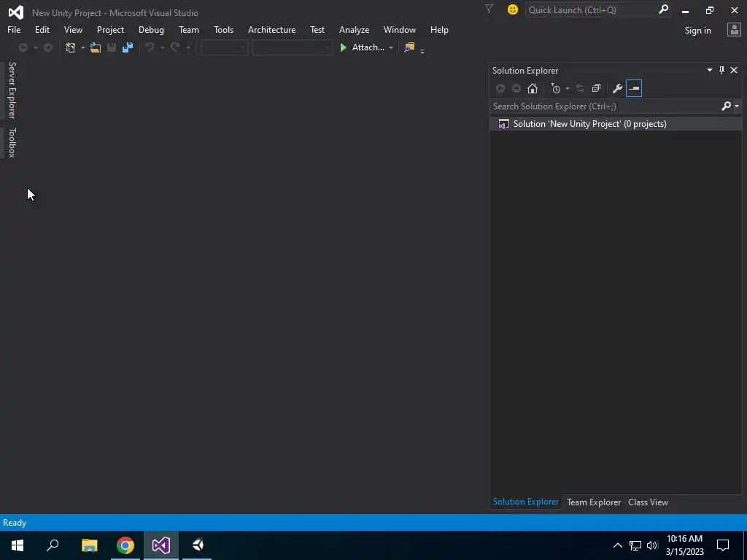
Task: Click the Forward button in Solution Explorer toolbar
Action: [x=516, y=88]
